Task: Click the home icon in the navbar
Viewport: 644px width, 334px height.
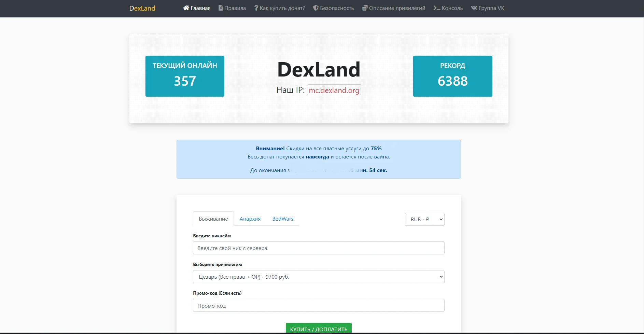Action: [186, 8]
